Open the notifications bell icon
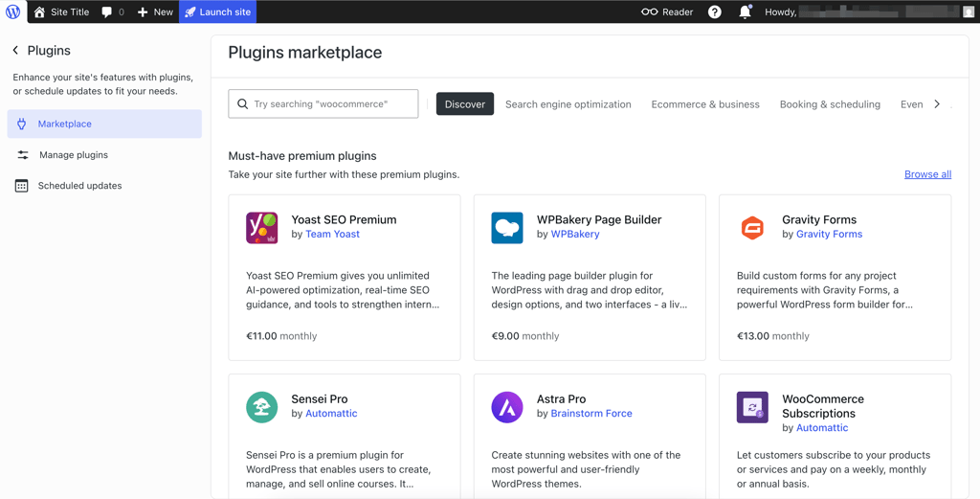Viewport: 980px width, 499px height. (x=745, y=11)
